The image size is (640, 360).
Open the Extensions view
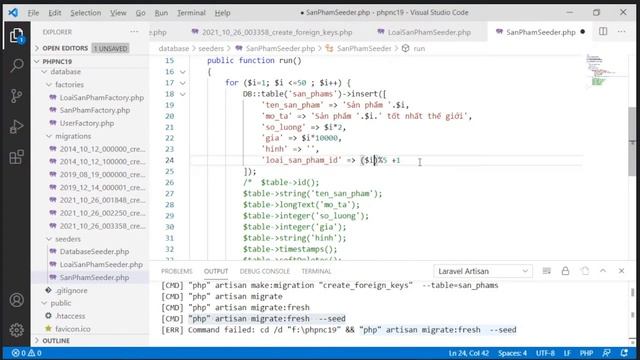point(16,157)
